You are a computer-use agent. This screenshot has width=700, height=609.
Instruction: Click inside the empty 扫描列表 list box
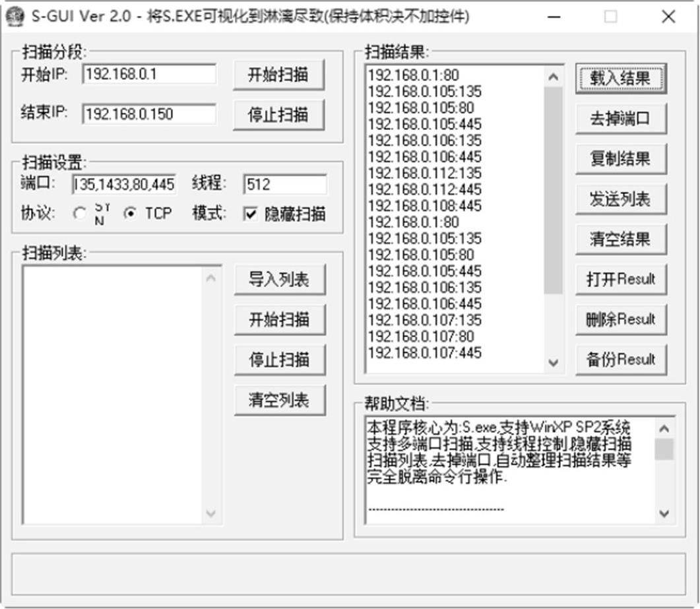coord(112,395)
